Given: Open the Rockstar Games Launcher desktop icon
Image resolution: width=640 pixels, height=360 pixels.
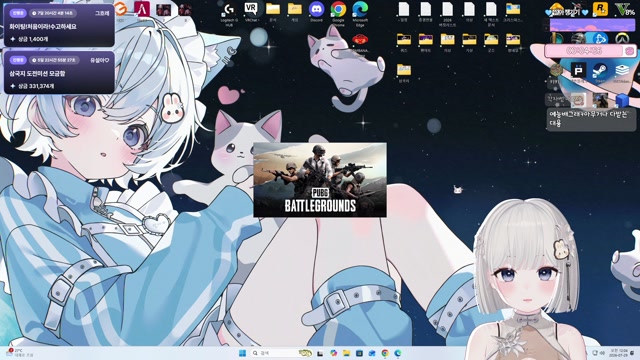Looking at the screenshot, I should pyautogui.click(x=600, y=9).
